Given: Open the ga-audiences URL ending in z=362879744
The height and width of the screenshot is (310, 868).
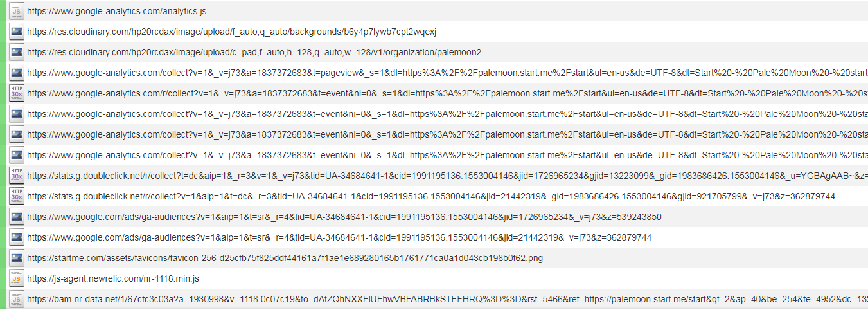Looking at the screenshot, I should (x=339, y=237).
